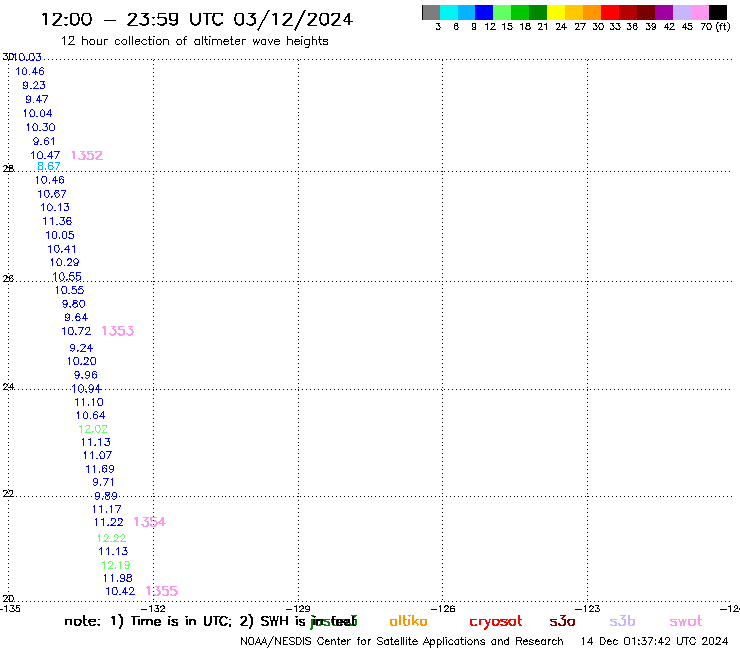This screenshot has height=650, width=740.
Task: Click the subtitle '12 hour collection of altimeter wave heights'
Action: pyautogui.click(x=194, y=41)
